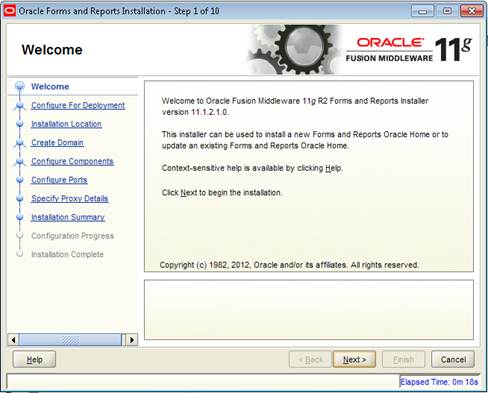Click the left arrow of the steps scrollbar

pyautogui.click(x=13, y=340)
